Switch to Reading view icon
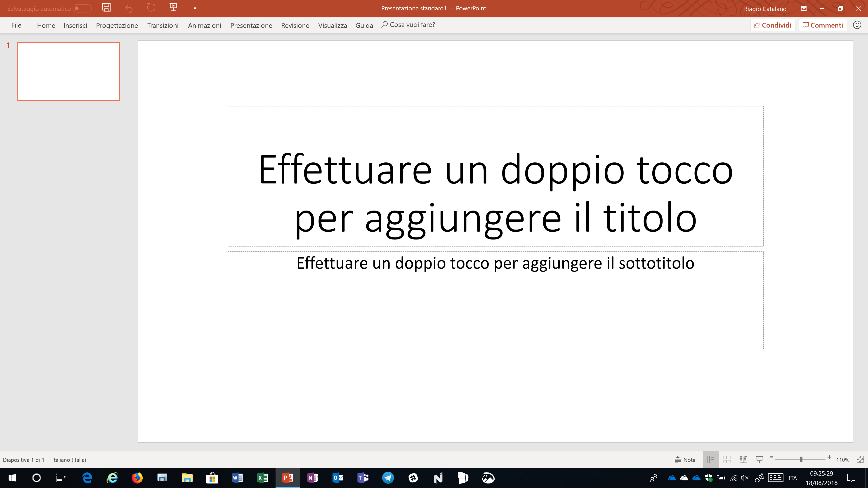This screenshot has width=868, height=488. [743, 460]
